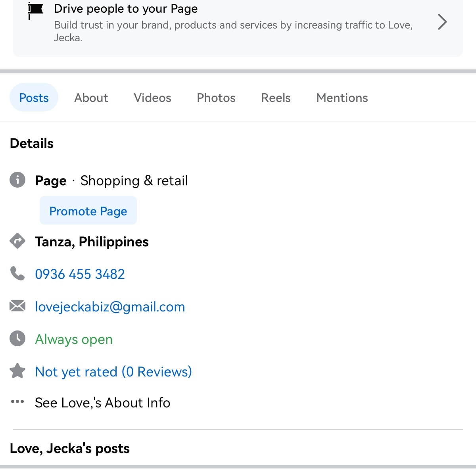Open the About tab
This screenshot has width=476, height=476.
point(91,98)
